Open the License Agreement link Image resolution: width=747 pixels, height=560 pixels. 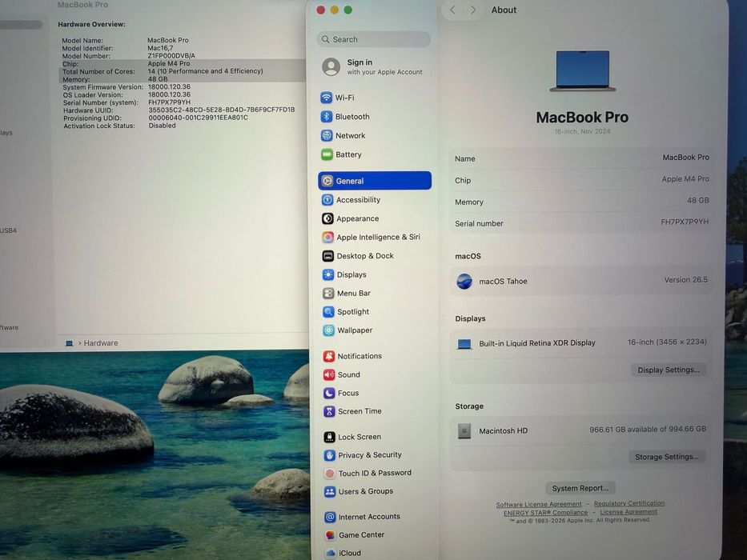pos(629,512)
